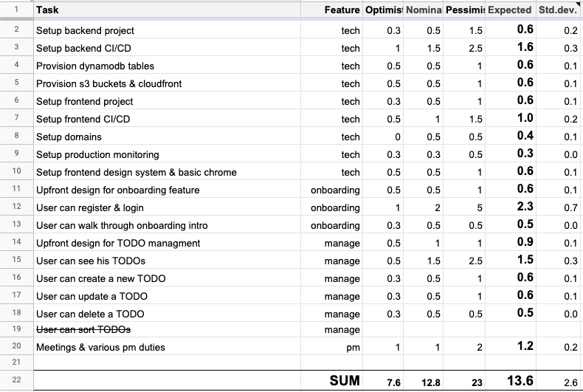Viewport: 583px width, 392px height.
Task: Select the total Expected value 13.6
Action: click(x=511, y=380)
